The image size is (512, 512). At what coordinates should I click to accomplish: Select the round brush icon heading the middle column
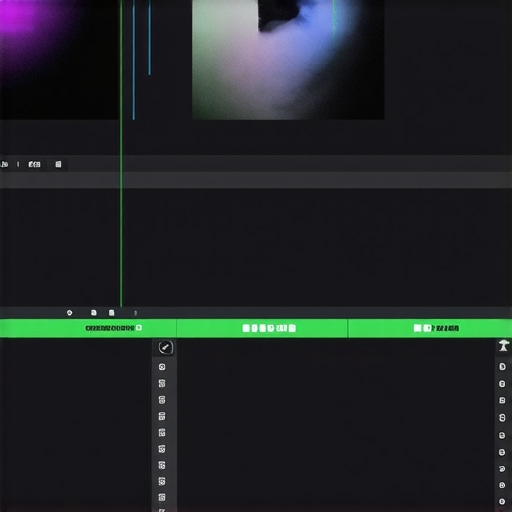click(165, 347)
